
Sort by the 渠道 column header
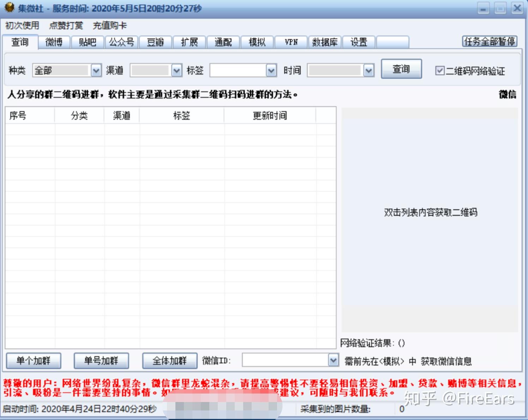pyautogui.click(x=122, y=115)
